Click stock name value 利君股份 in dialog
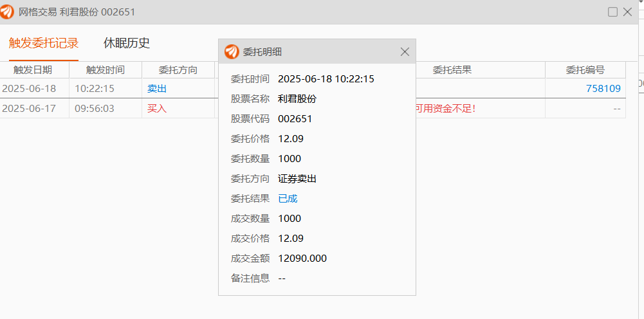 297,99
